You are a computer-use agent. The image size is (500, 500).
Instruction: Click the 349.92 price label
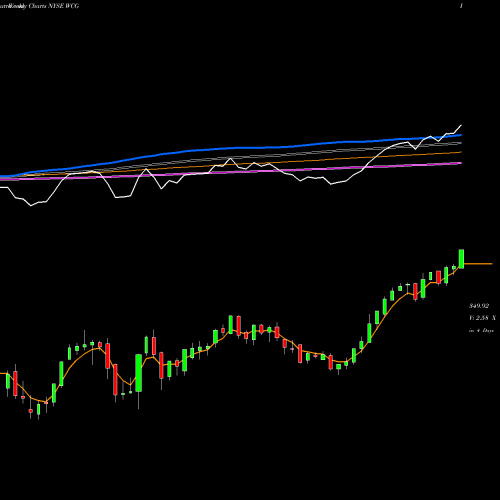tap(479, 306)
